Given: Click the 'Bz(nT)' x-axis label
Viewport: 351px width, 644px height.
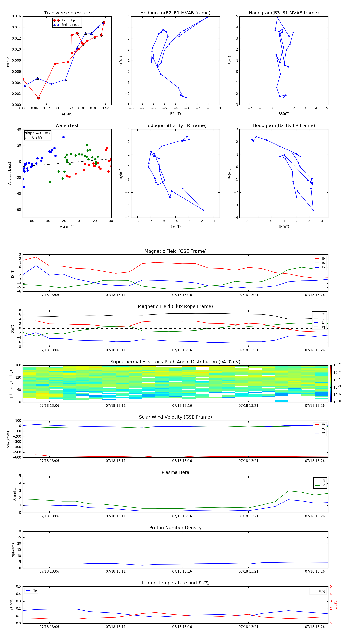Looking at the screenshot, I should [175, 227].
